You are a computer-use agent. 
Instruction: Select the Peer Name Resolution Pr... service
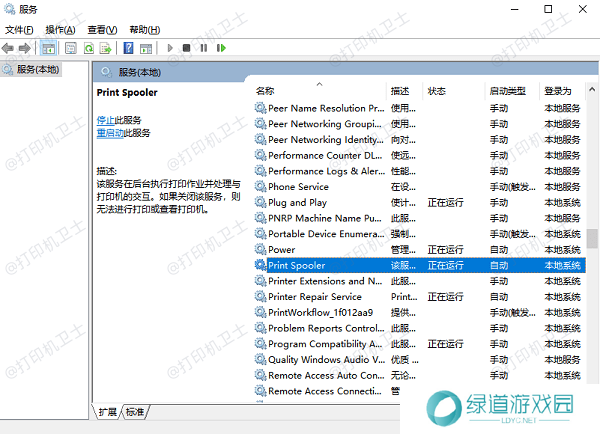point(419,108)
